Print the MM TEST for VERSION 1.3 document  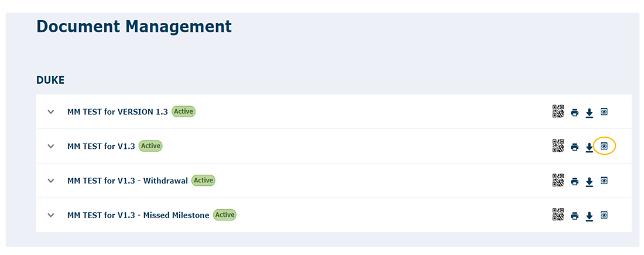(574, 113)
